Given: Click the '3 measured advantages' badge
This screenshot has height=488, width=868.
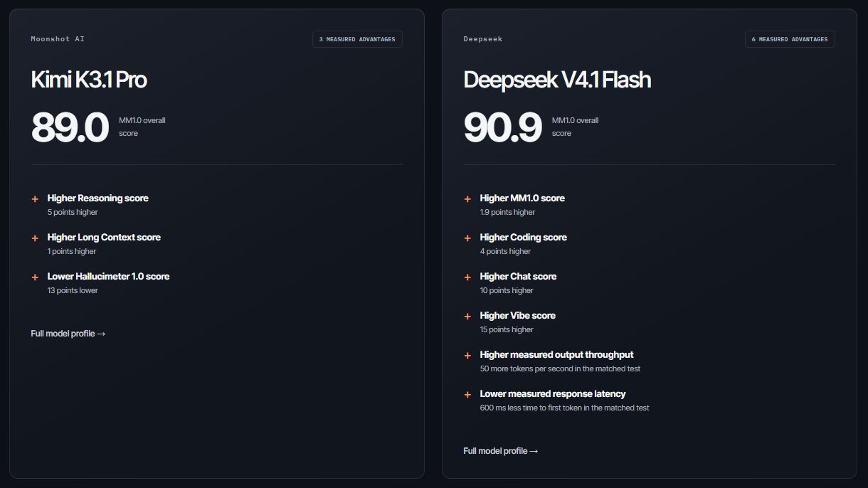Looking at the screenshot, I should pos(357,39).
